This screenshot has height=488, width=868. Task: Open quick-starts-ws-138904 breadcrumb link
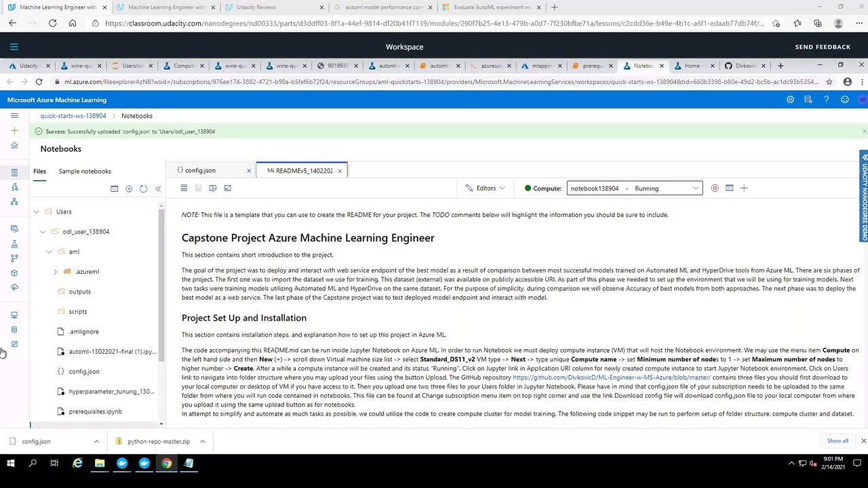pyautogui.click(x=73, y=116)
